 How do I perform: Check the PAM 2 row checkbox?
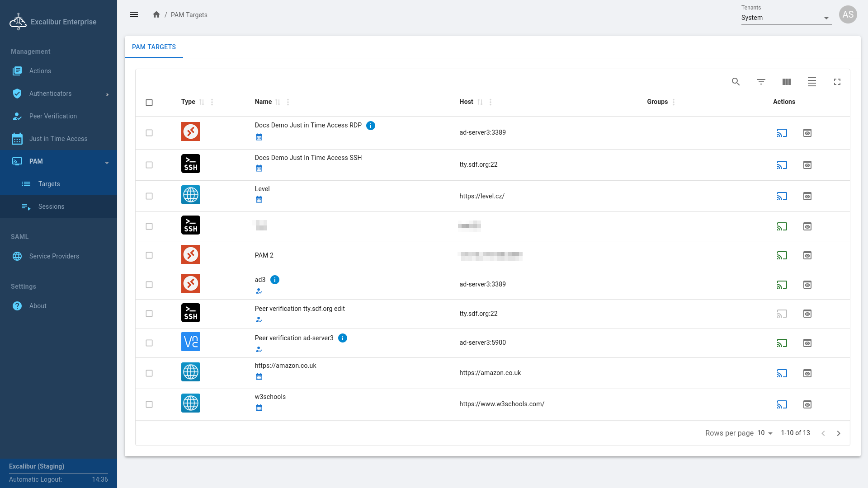[149, 255]
